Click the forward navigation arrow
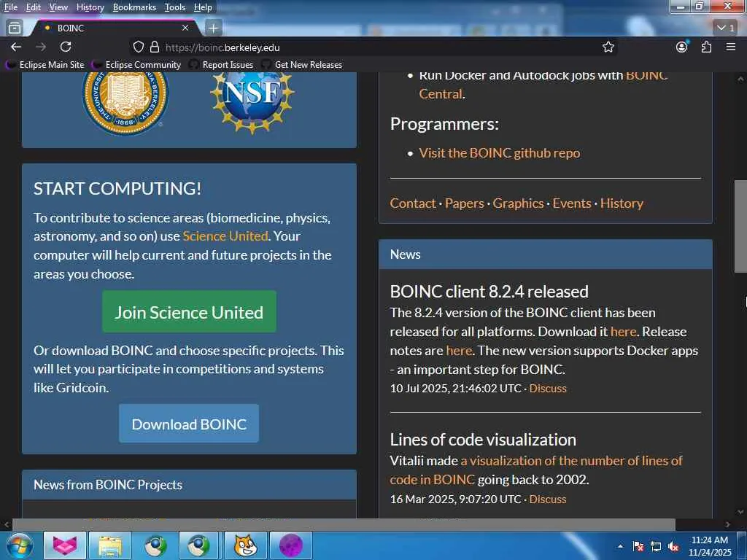This screenshot has width=747, height=560. click(x=41, y=47)
